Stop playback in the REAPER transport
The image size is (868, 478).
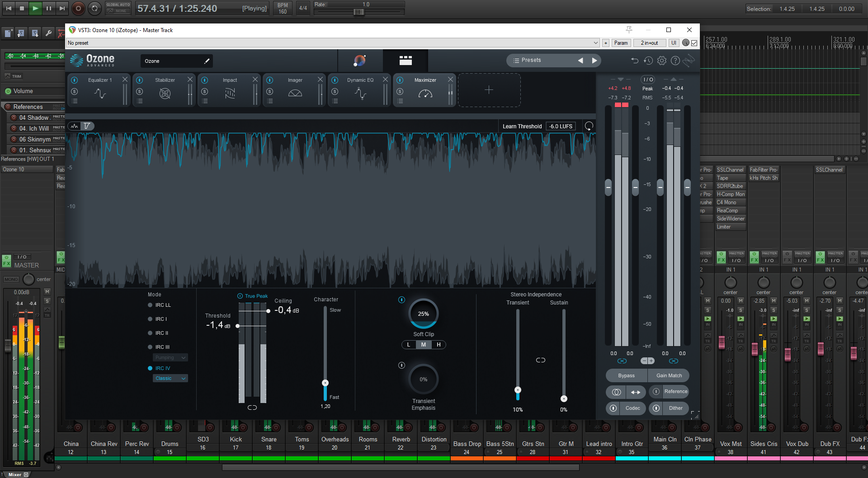(x=22, y=8)
